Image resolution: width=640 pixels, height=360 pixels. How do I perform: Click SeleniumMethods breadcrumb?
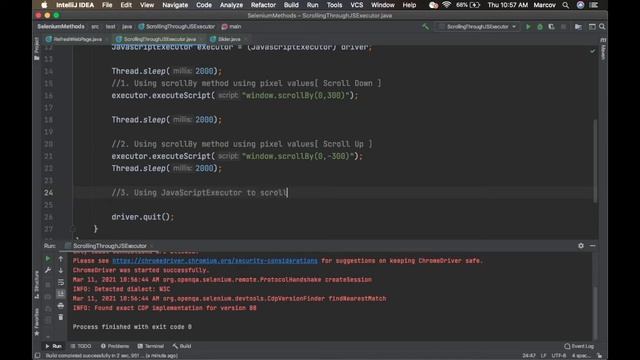tap(61, 27)
